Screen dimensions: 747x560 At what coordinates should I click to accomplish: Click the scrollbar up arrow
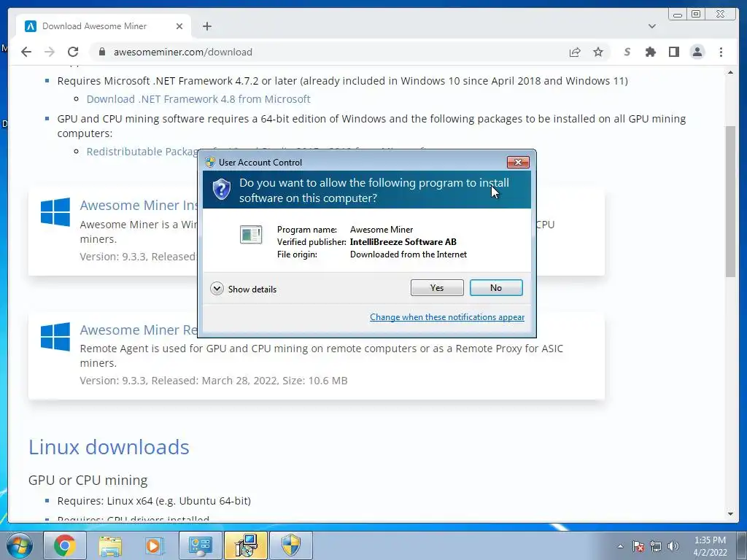pos(730,72)
